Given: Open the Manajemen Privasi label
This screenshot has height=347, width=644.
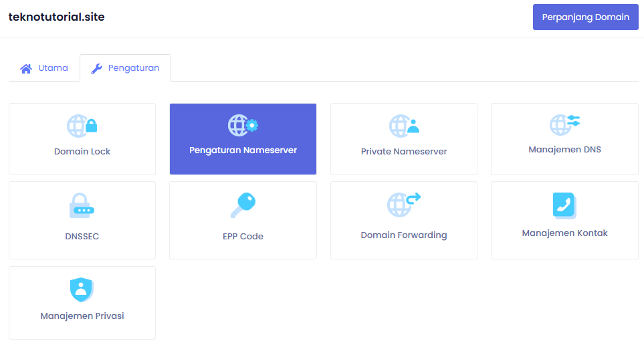Looking at the screenshot, I should (x=82, y=316).
